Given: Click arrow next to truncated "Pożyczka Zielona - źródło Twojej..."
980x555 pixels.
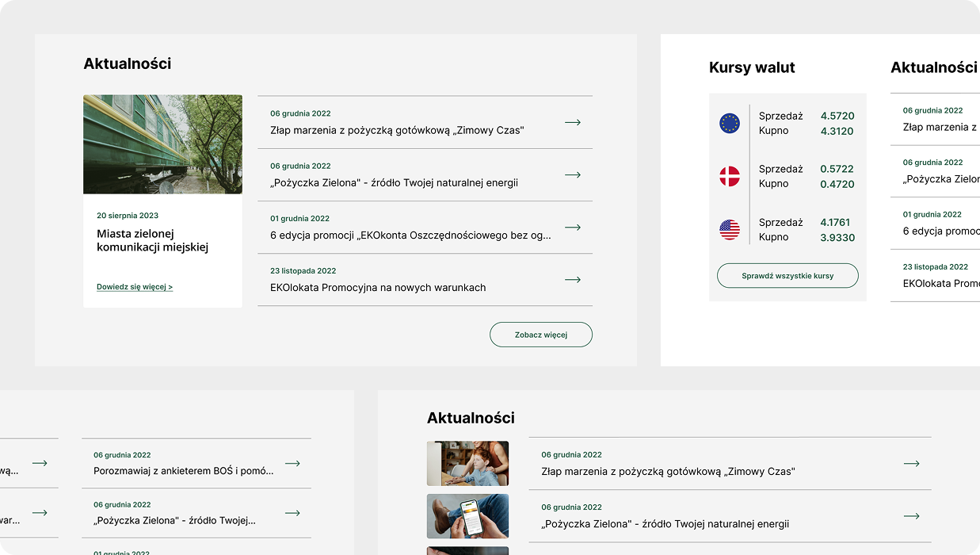Looking at the screenshot, I should click(x=292, y=513).
